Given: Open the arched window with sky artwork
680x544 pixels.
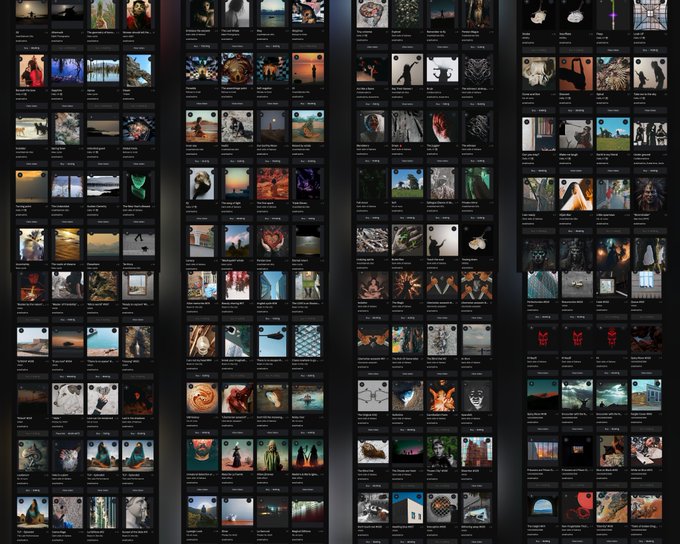Looking at the screenshot, I should [542, 507].
